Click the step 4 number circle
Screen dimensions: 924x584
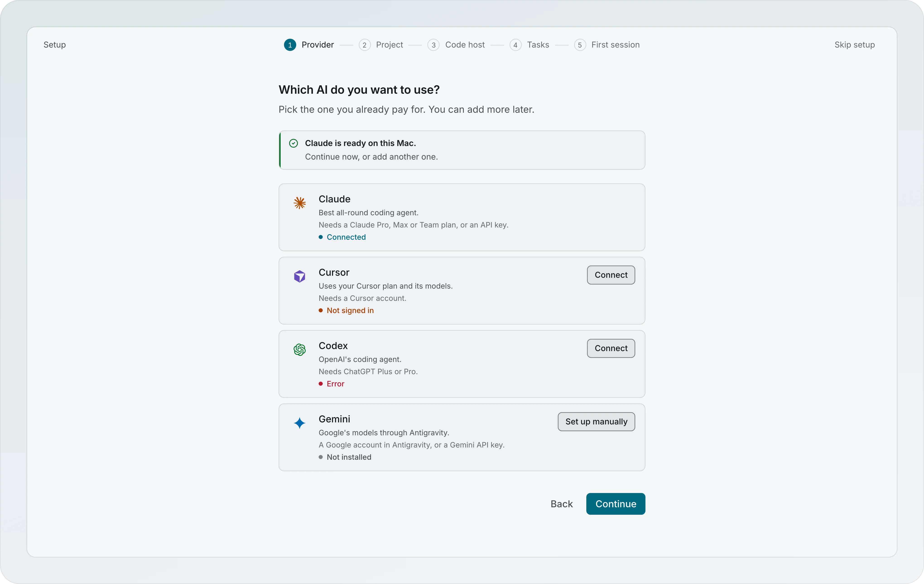515,45
